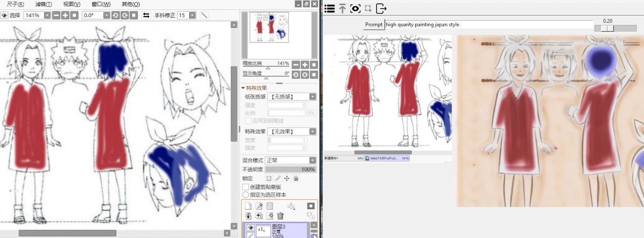Click the 不透明度 100% opacity slider
Image resolution: width=644 pixels, height=238 pixels.
coord(290,169)
